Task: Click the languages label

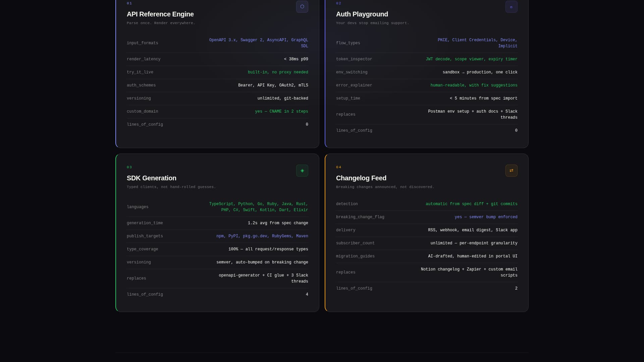Action: (x=138, y=207)
